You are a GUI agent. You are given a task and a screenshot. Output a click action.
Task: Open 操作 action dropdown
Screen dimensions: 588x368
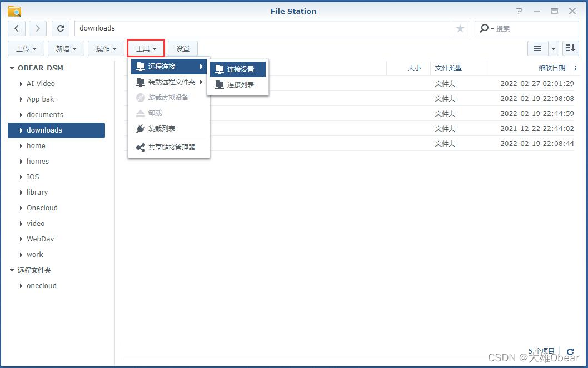[106, 48]
